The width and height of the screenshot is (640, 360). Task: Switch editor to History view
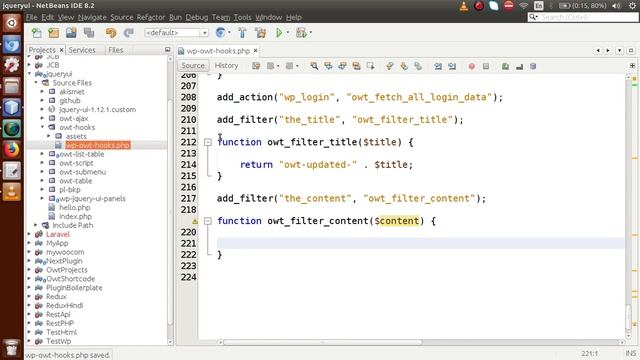point(227,66)
